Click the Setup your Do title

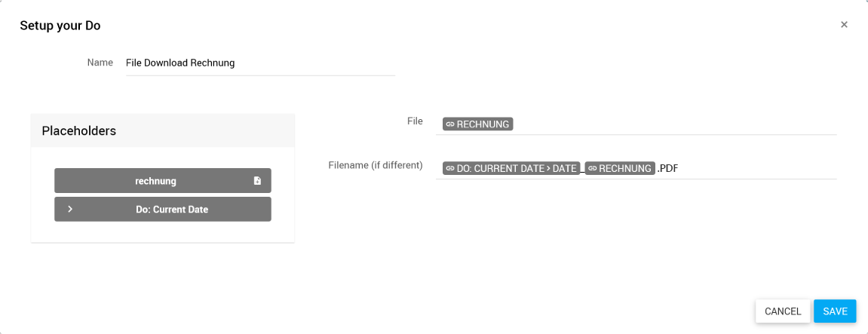click(x=60, y=26)
